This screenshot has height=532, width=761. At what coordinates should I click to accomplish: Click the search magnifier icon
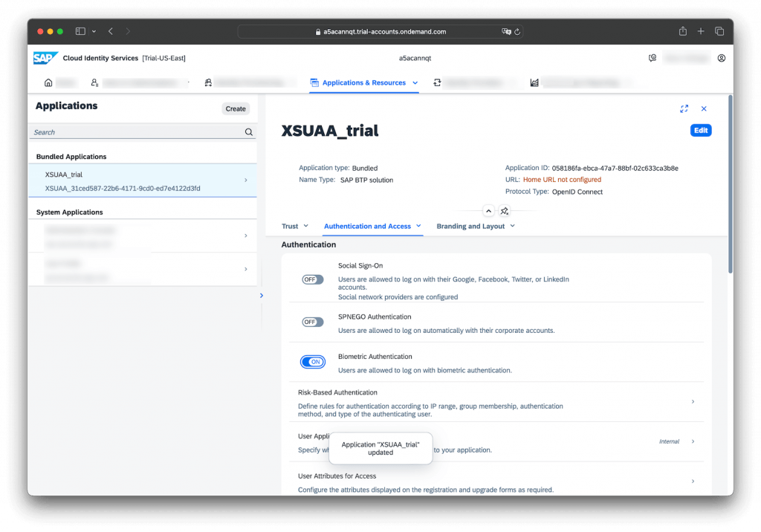pyautogui.click(x=248, y=132)
